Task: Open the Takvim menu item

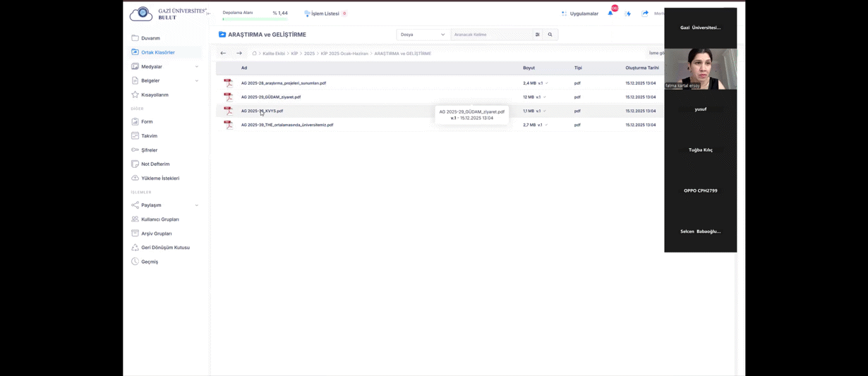Action: pyautogui.click(x=149, y=136)
